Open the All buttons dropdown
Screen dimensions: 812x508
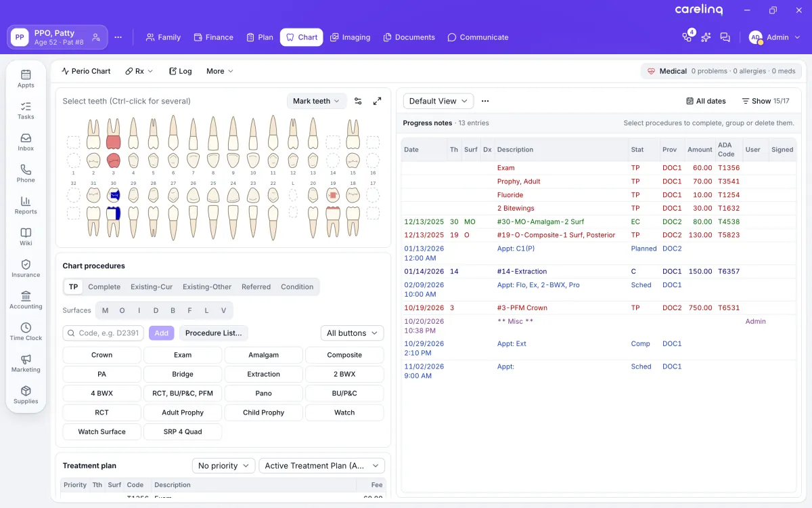[x=352, y=333]
